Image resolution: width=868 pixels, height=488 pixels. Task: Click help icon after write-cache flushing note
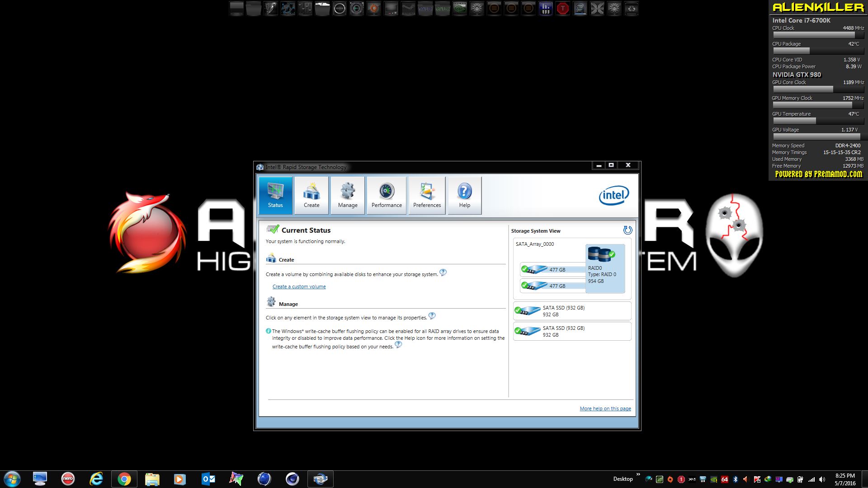pyautogui.click(x=398, y=345)
